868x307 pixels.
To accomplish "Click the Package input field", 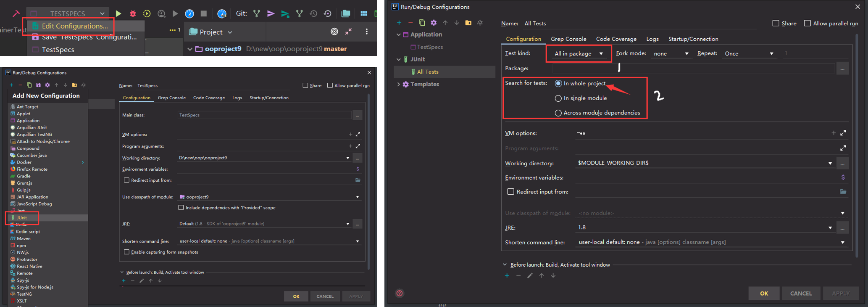I will (x=694, y=68).
